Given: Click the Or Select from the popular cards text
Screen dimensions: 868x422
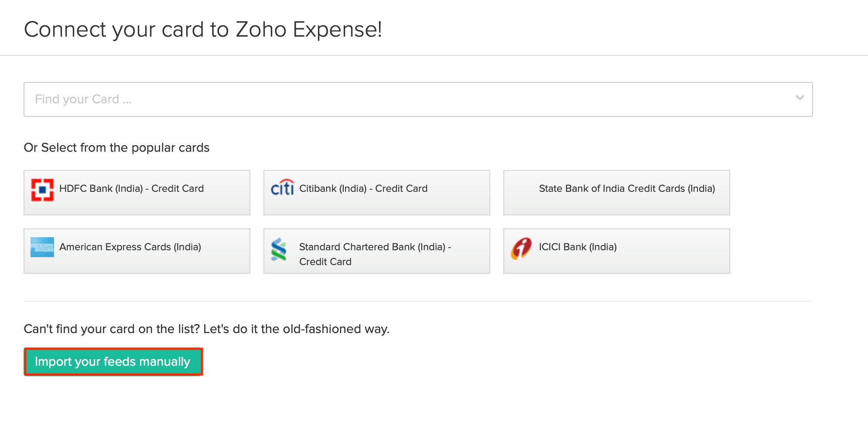Looking at the screenshot, I should pyautogui.click(x=116, y=148).
